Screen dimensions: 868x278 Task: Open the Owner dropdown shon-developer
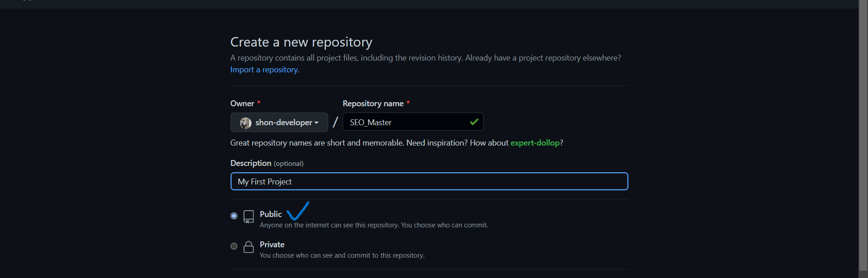pos(279,122)
